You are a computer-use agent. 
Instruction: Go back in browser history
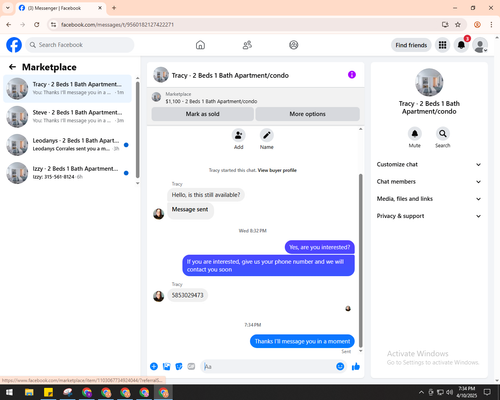tap(9, 25)
